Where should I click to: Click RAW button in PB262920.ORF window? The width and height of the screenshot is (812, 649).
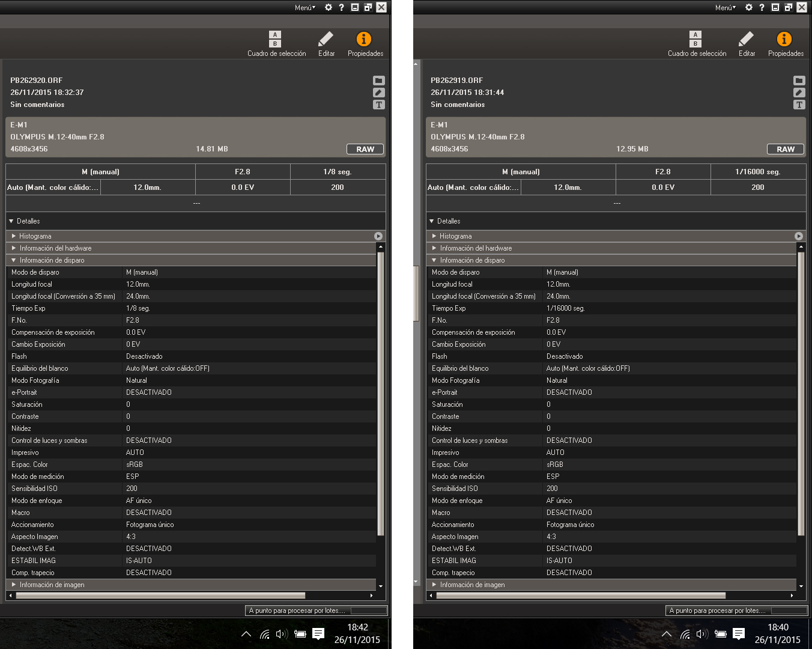tap(365, 149)
